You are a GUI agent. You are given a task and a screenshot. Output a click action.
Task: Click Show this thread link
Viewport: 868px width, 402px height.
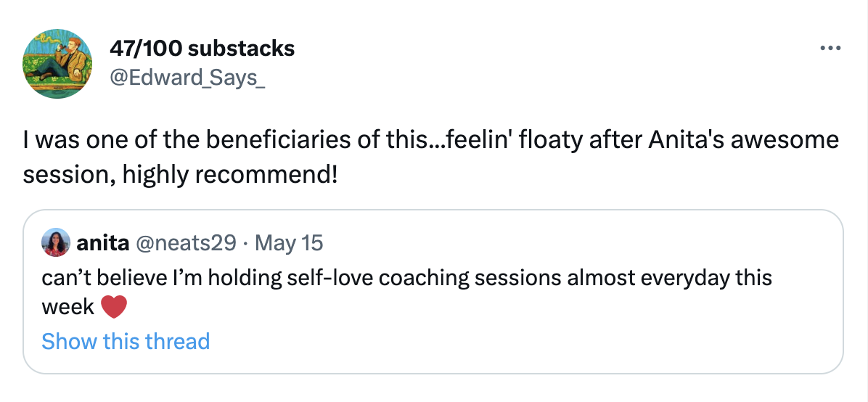126,341
